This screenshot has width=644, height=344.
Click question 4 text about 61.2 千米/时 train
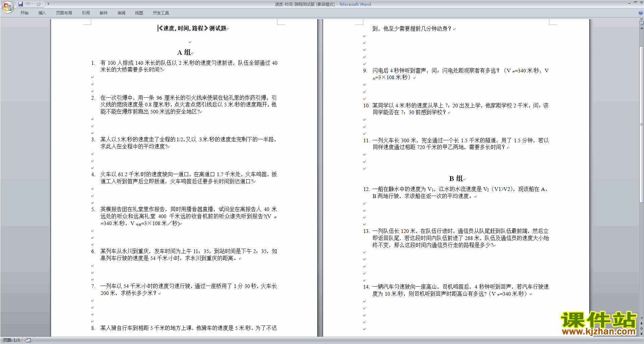pos(189,178)
